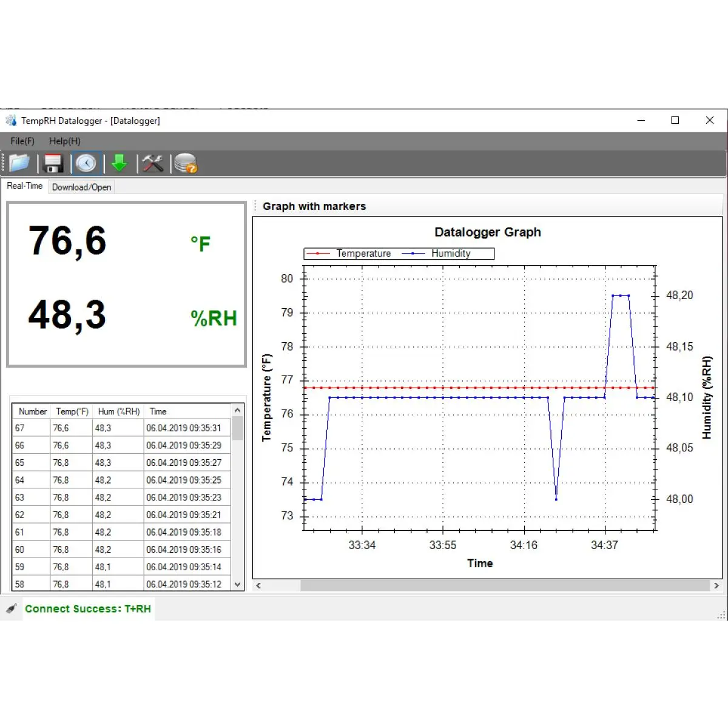Select the real-time clock toolbar icon

click(86, 163)
